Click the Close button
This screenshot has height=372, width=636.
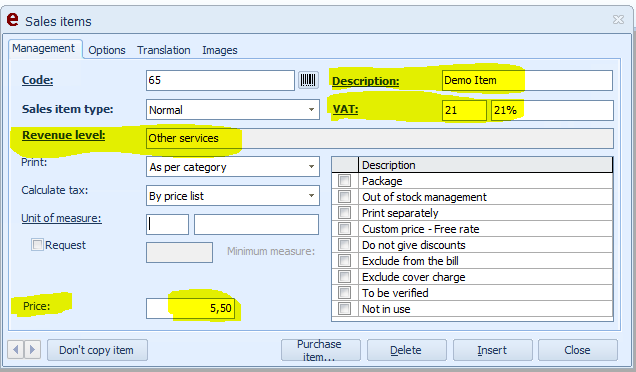[x=578, y=350]
